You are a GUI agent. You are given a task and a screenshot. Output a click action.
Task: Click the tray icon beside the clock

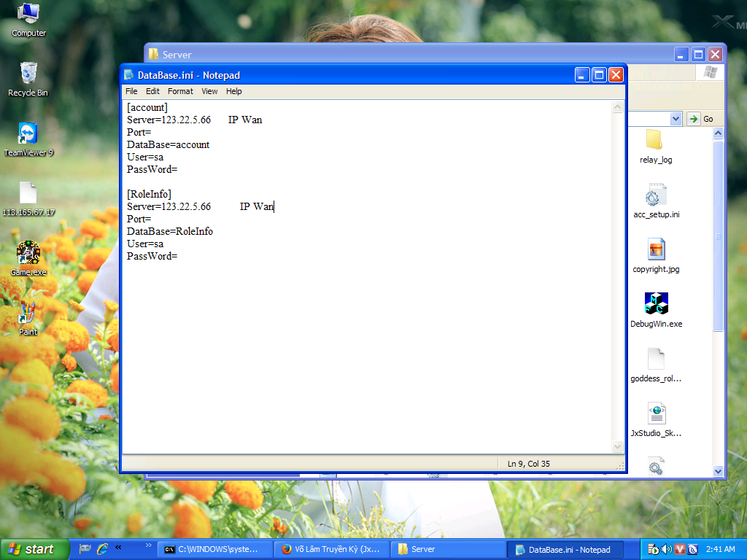tap(693, 549)
